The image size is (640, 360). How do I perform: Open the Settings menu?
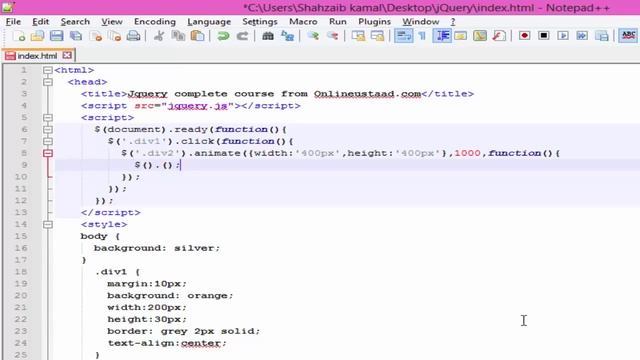coord(260,22)
